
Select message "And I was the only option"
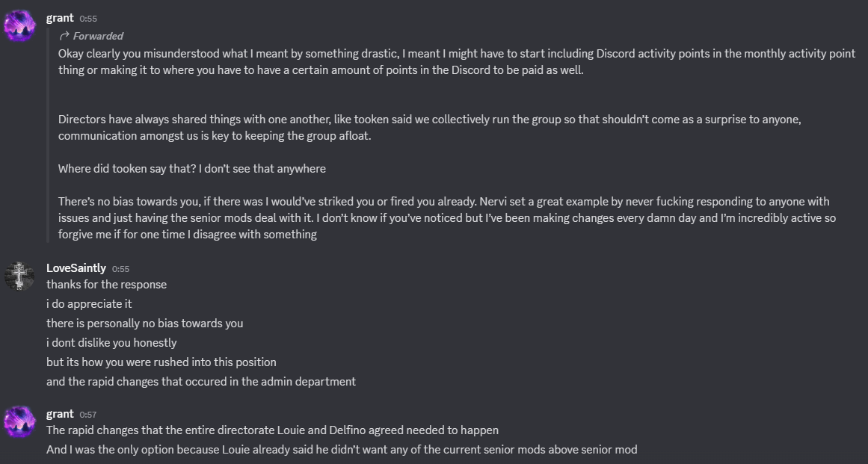(x=342, y=450)
